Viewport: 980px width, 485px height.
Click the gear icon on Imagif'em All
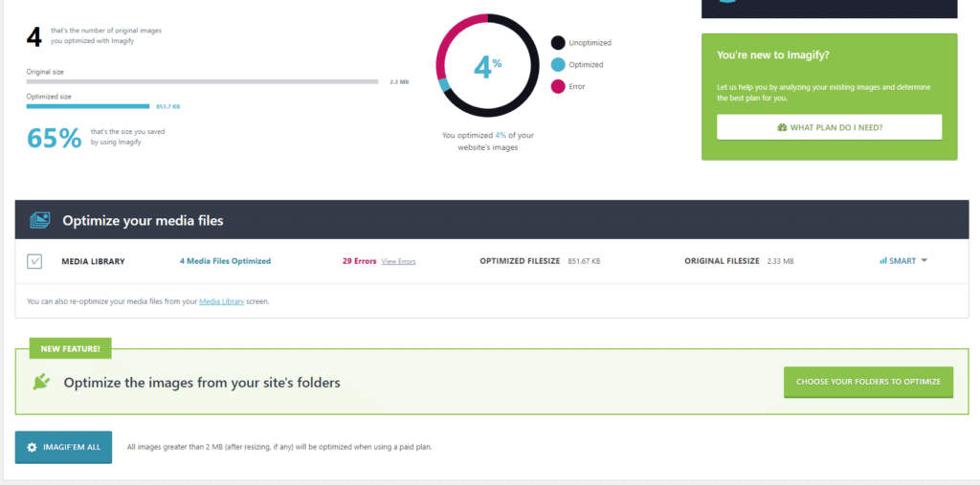coord(32,448)
